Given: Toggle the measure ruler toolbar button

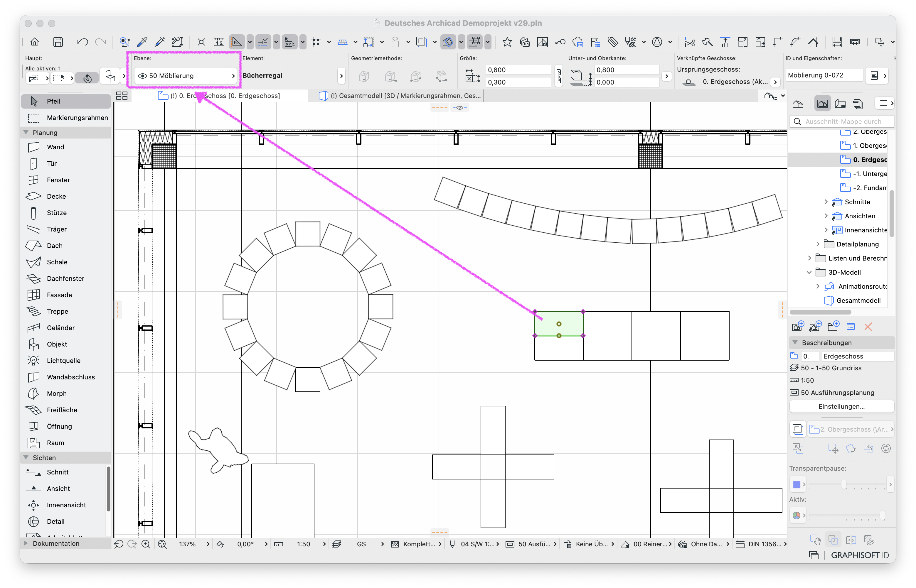Looking at the screenshot, I should [x=219, y=42].
